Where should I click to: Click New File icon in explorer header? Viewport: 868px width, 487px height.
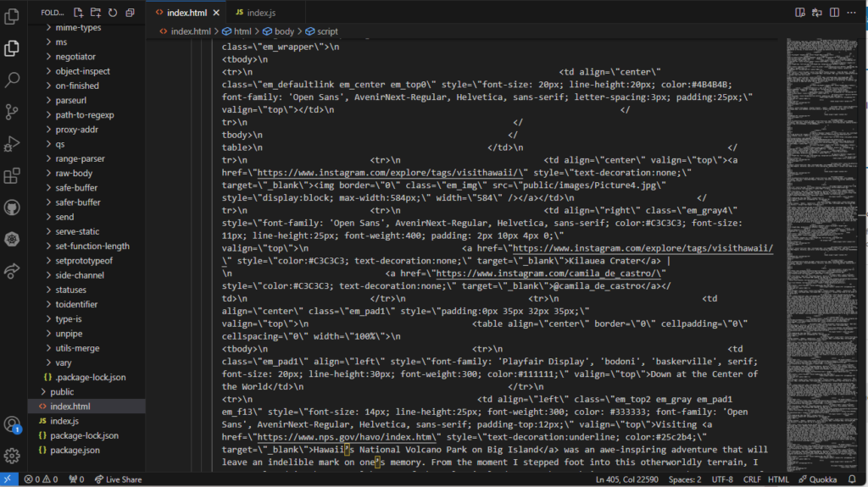pos(79,13)
